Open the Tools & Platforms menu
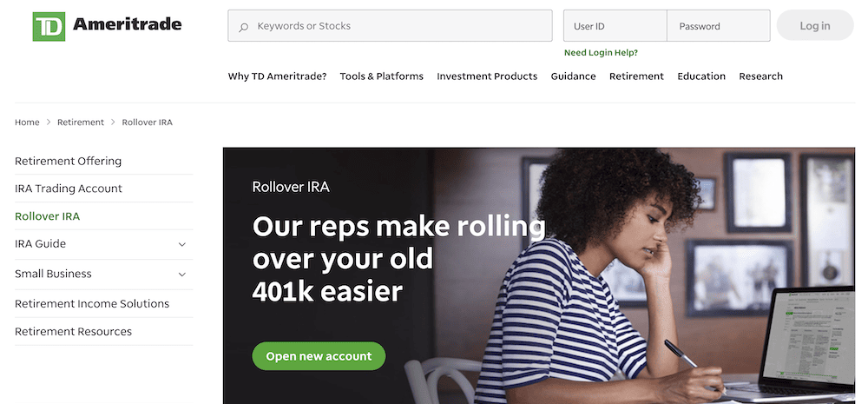The width and height of the screenshot is (868, 404). tap(382, 76)
